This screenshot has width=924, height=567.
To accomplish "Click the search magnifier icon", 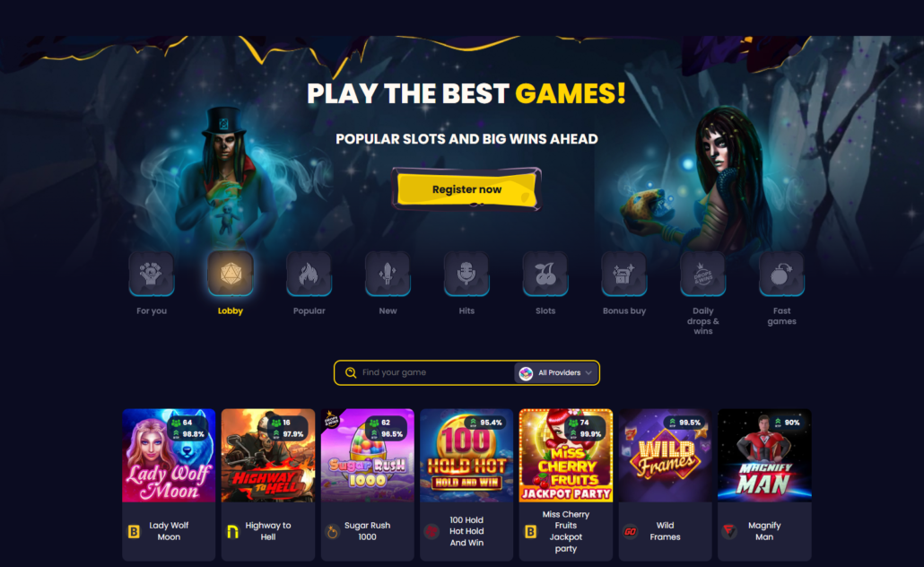I will click(351, 372).
